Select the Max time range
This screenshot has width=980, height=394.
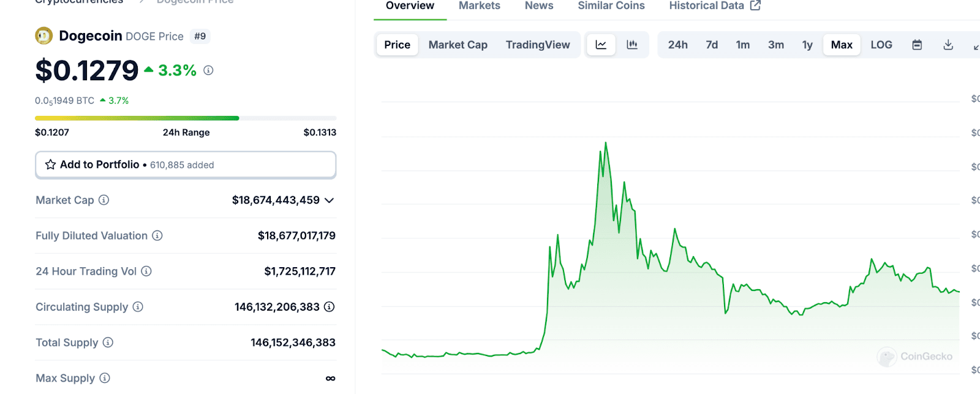point(842,45)
